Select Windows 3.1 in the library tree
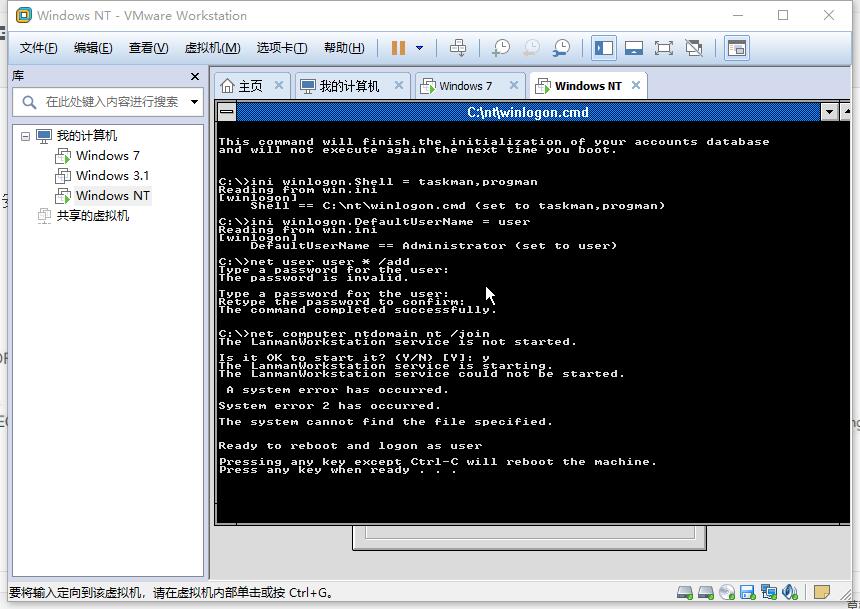The height and width of the screenshot is (609, 860). pyautogui.click(x=112, y=176)
